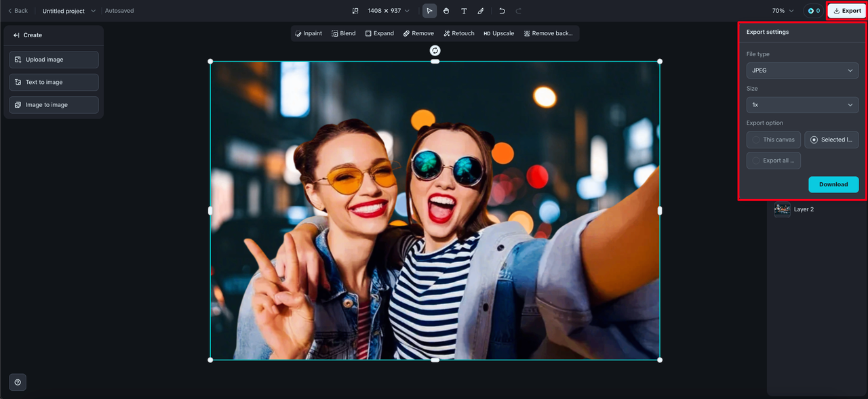This screenshot has width=868, height=399.
Task: Select the Brush pen tool
Action: (x=481, y=11)
